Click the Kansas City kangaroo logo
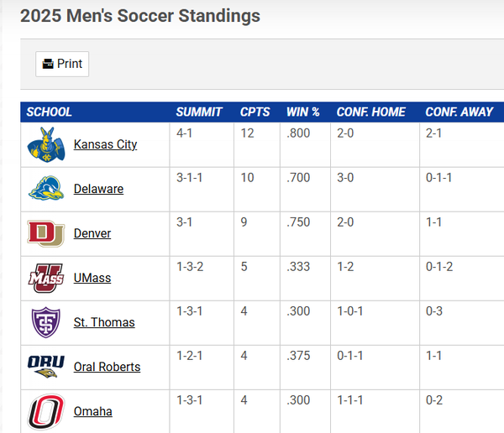Screen dimensions: 504x433 [x=46, y=144]
